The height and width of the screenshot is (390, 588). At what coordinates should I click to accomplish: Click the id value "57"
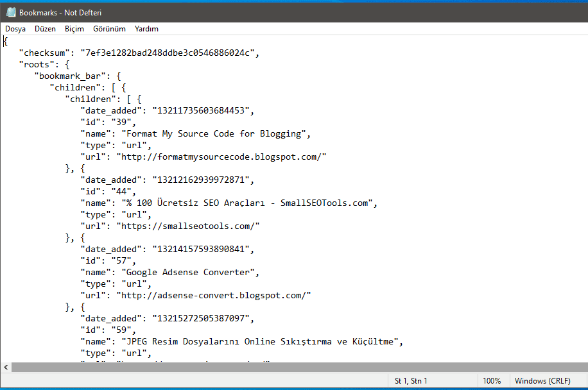pos(121,261)
